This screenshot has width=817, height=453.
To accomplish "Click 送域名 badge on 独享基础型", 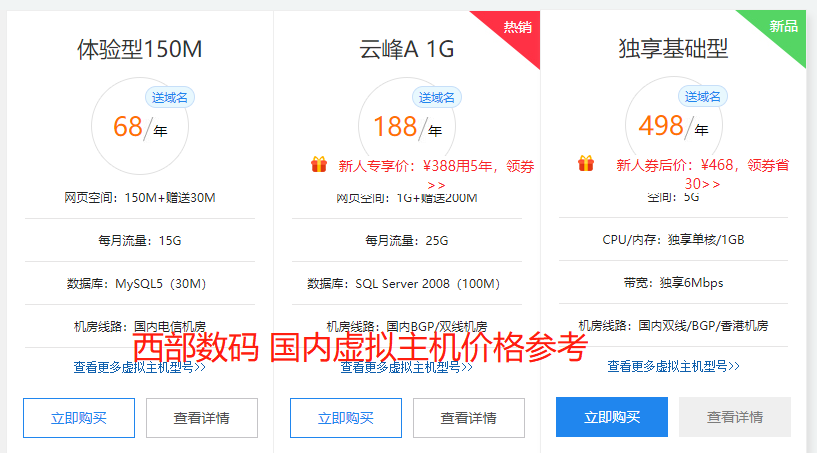I will click(702, 96).
